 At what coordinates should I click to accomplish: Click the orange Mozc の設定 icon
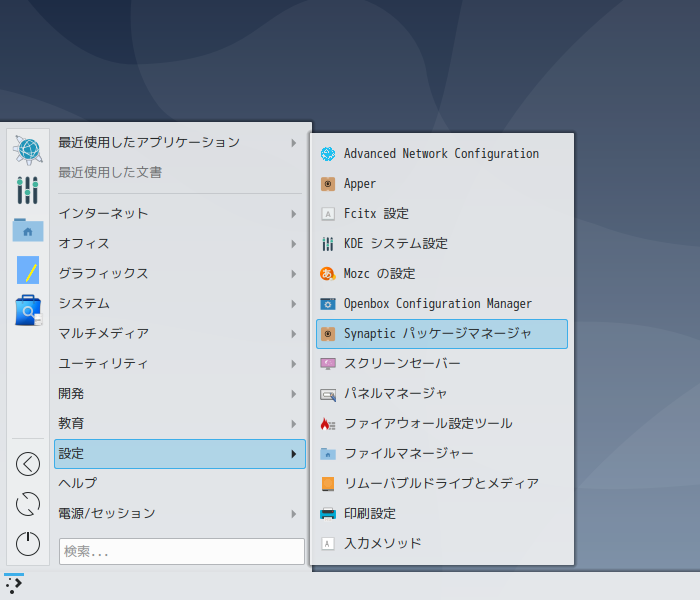click(328, 274)
